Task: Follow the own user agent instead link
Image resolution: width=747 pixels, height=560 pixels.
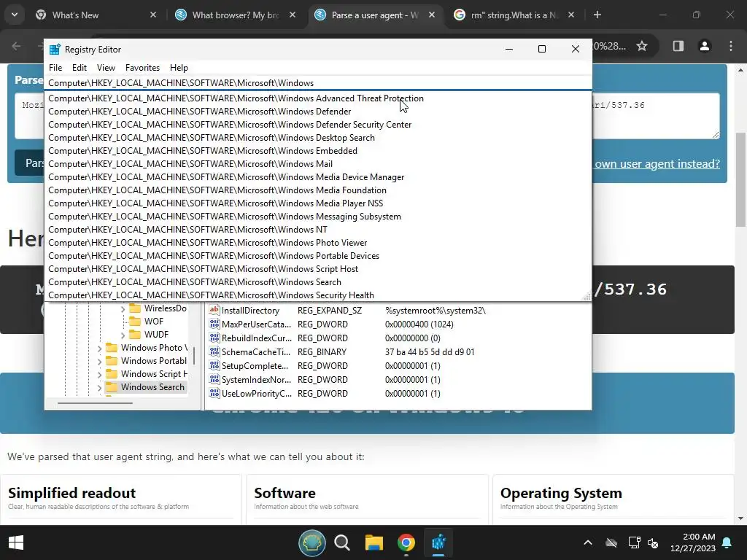Action: [657, 164]
